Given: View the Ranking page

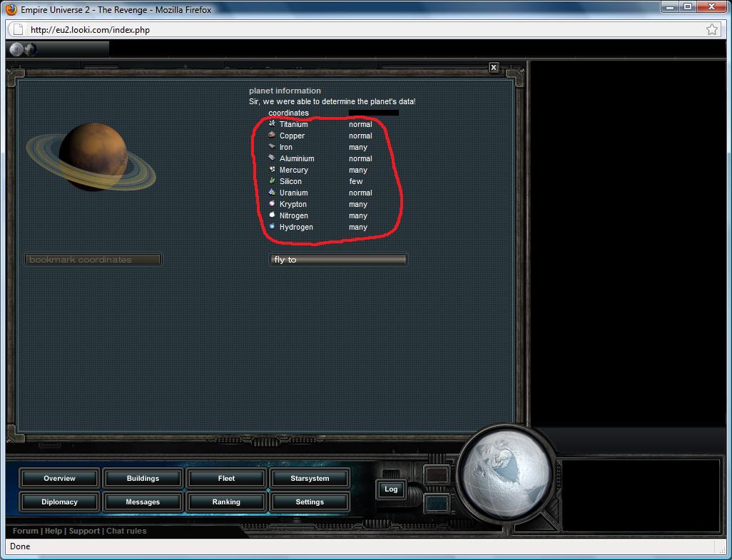Looking at the screenshot, I should (x=226, y=502).
